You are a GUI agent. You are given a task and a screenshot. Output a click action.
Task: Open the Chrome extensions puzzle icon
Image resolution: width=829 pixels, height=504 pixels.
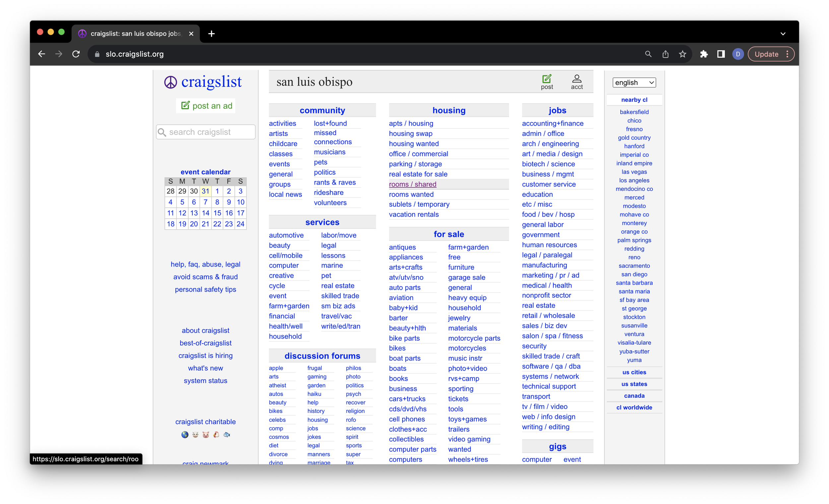704,54
